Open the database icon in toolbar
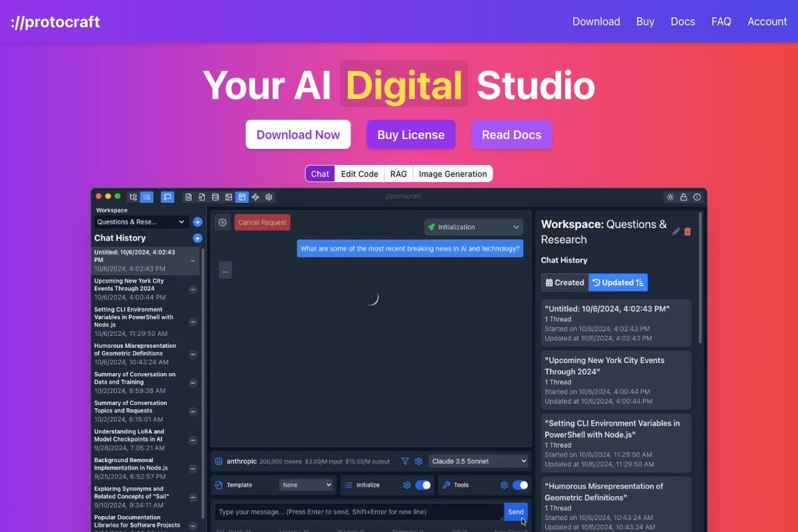 (215, 197)
